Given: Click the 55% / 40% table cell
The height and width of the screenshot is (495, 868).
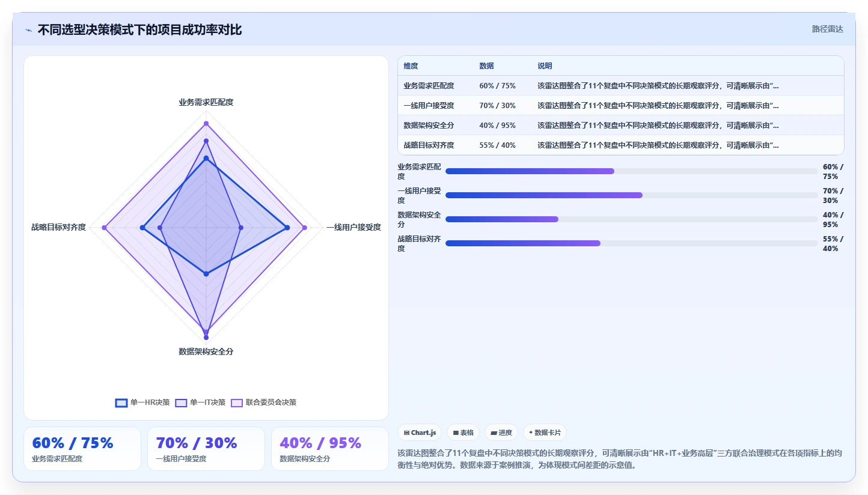Looking at the screenshot, I should point(497,145).
